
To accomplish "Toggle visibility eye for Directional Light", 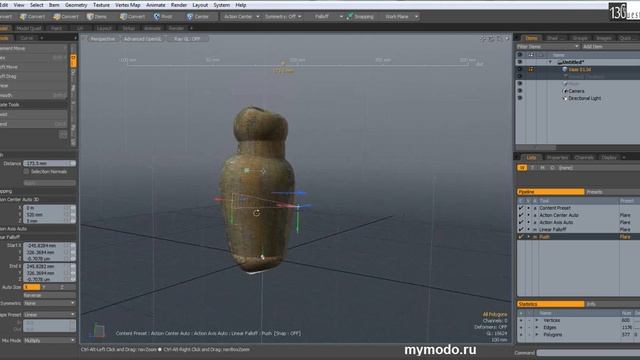I will tap(520, 98).
